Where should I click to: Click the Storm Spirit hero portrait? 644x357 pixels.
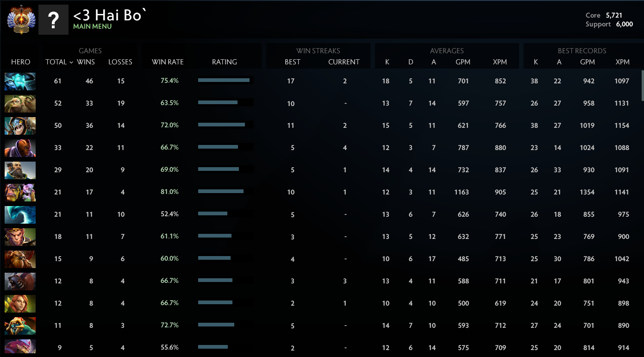20,81
